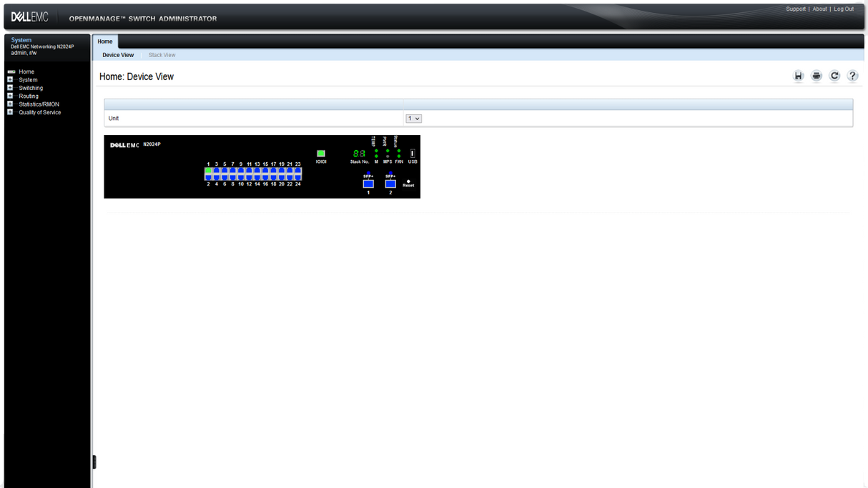The height and width of the screenshot is (488, 868).
Task: Select Switching in the navigation tree
Action: click(x=31, y=88)
